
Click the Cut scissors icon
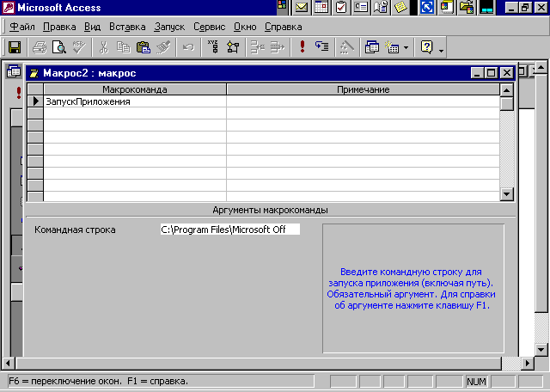click(103, 46)
